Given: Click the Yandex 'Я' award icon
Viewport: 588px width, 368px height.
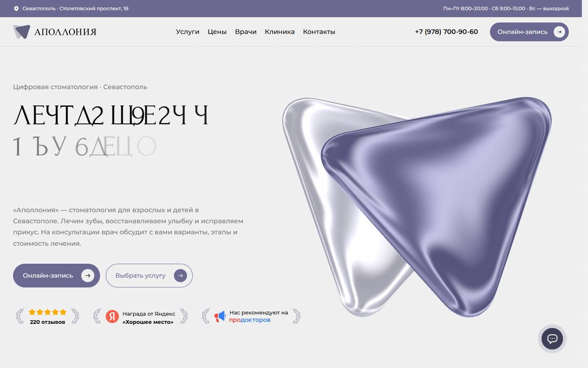Looking at the screenshot, I should 112,316.
